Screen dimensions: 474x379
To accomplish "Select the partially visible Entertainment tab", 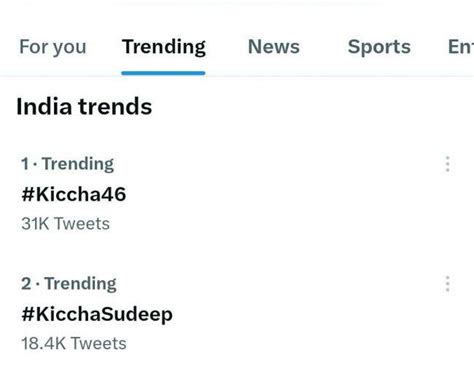I will [x=461, y=47].
